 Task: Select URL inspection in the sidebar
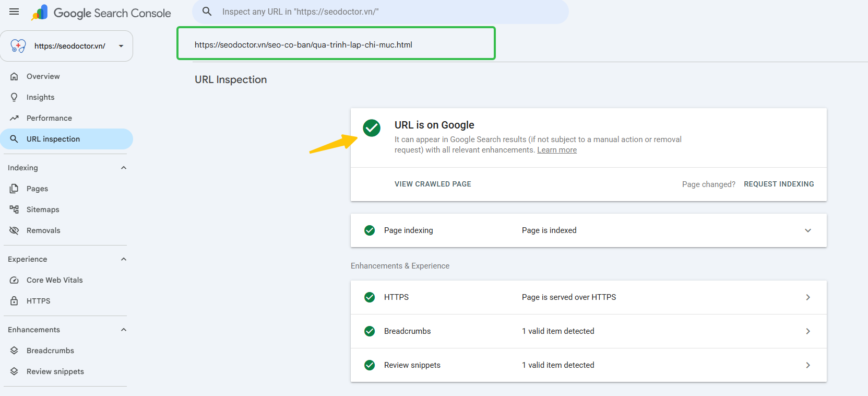[x=66, y=139]
